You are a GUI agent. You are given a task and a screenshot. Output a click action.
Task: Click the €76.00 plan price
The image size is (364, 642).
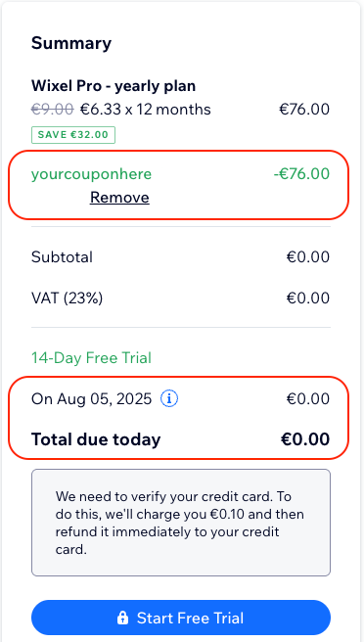click(x=304, y=110)
